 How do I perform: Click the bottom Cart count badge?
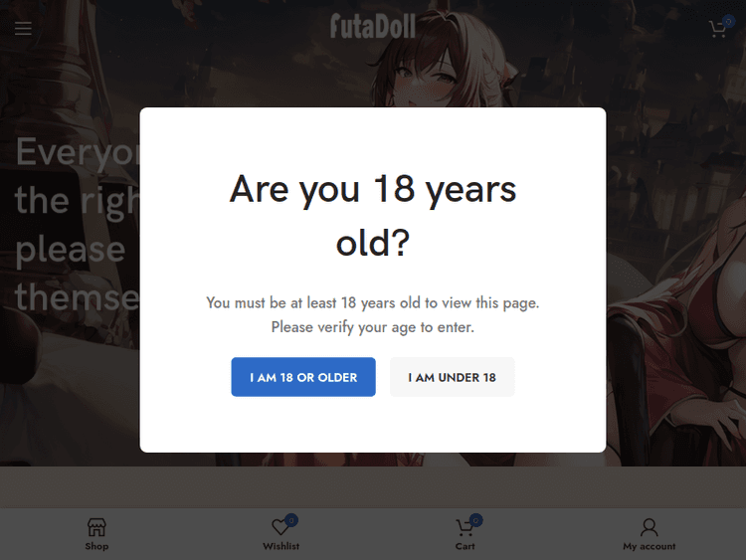[475, 519]
